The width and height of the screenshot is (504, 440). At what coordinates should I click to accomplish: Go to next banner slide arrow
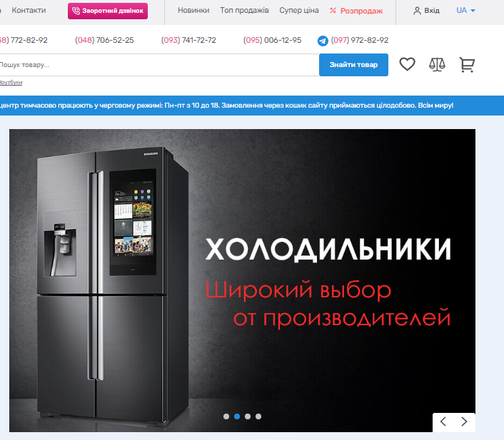tap(464, 421)
